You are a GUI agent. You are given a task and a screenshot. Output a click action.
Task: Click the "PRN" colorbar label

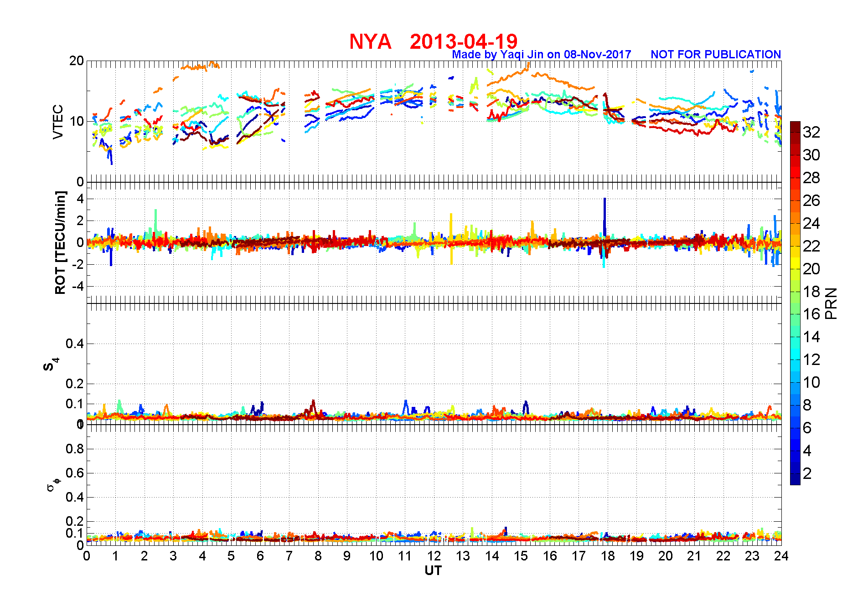pos(831,303)
